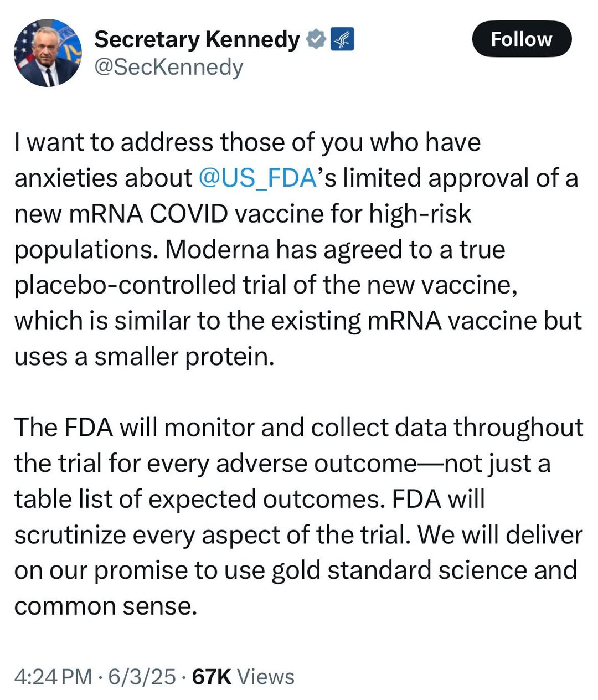598x700 pixels.
Task: Click the closing words "common sense."
Action: click(105, 606)
